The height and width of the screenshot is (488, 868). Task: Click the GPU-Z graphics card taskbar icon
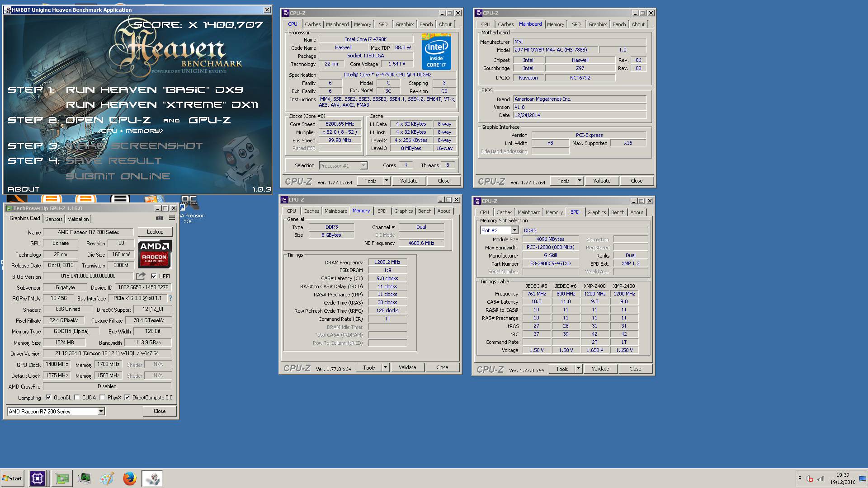click(62, 479)
